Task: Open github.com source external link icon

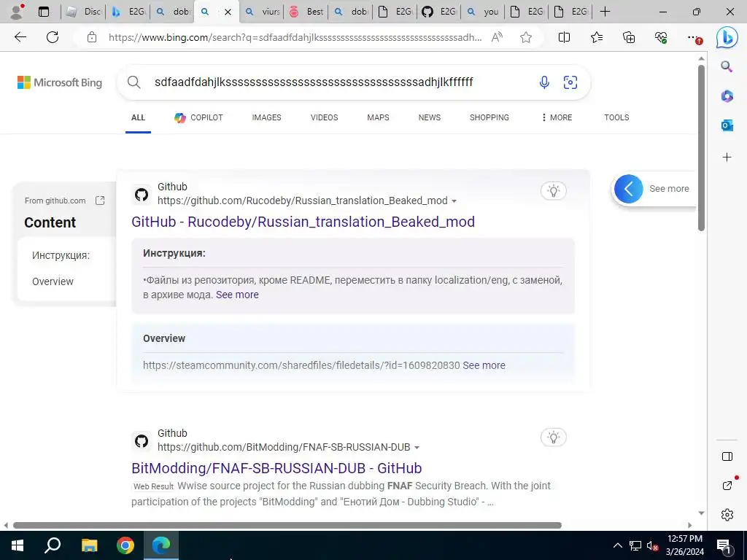Action: (x=100, y=201)
